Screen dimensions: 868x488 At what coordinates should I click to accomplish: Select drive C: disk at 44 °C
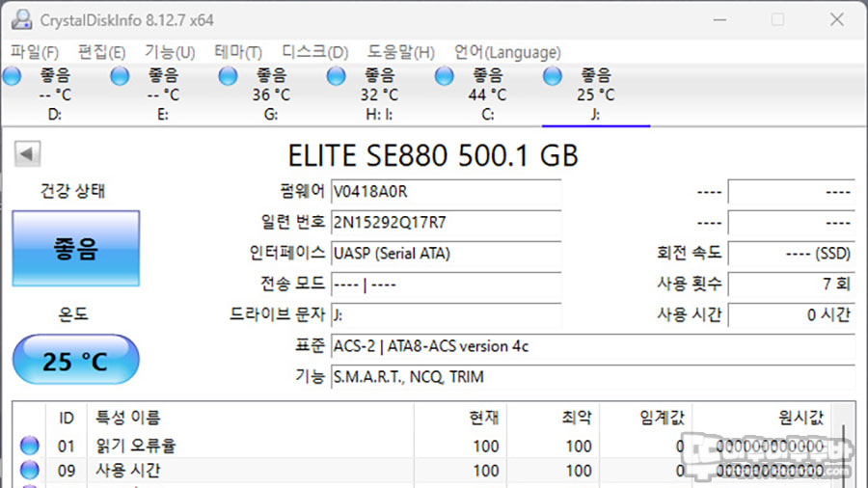pyautogui.click(x=487, y=95)
